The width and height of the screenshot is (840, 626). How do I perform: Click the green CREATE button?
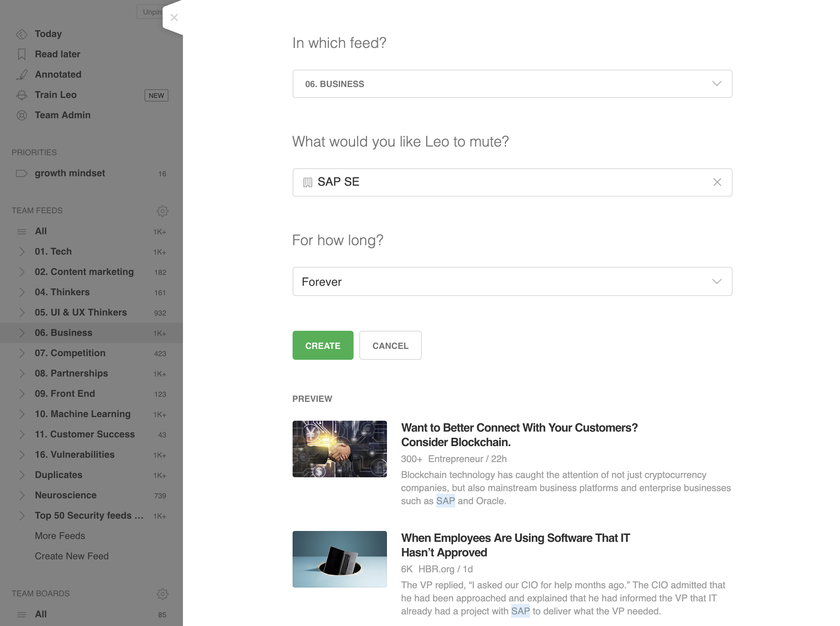click(323, 345)
